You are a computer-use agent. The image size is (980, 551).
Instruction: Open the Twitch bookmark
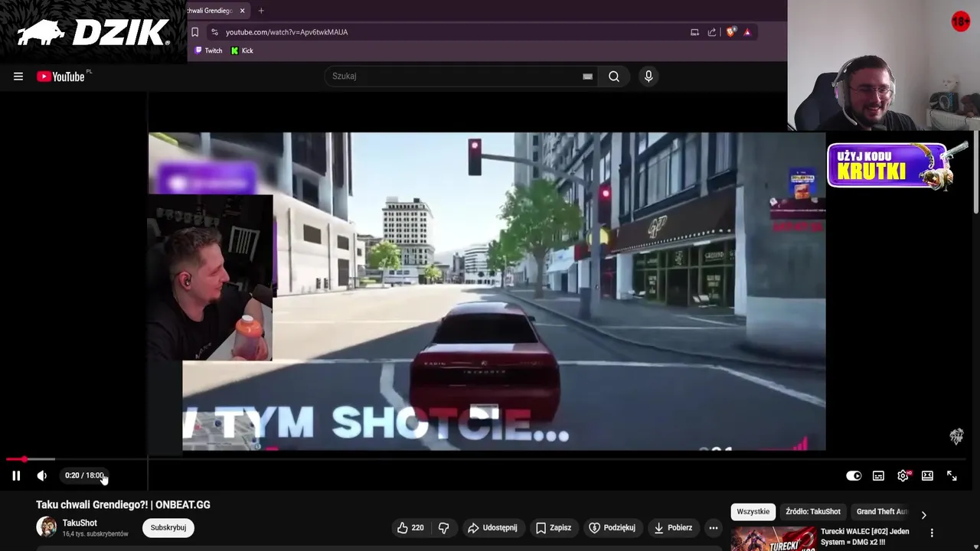208,51
